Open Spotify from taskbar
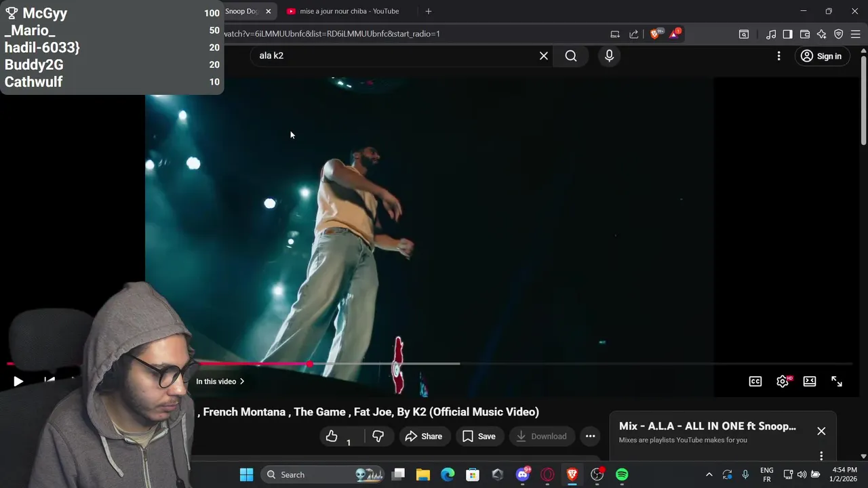 click(622, 474)
